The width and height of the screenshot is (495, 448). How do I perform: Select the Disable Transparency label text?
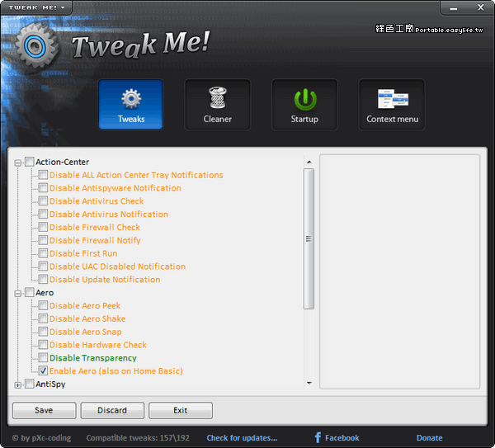coord(92,358)
